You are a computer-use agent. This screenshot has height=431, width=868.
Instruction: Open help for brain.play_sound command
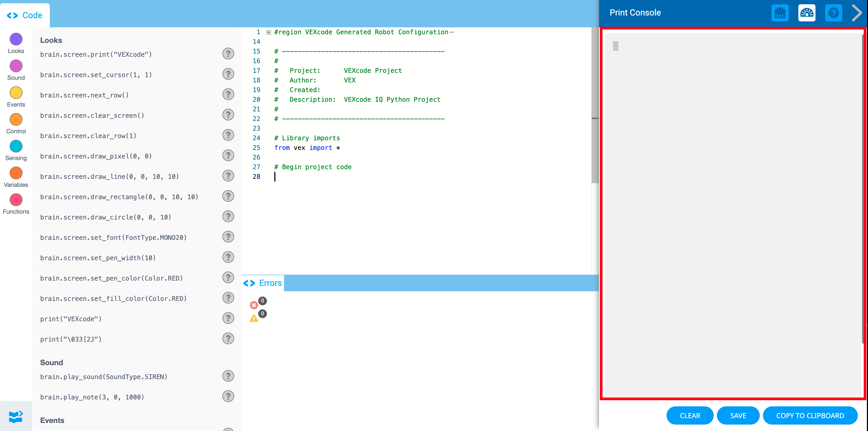click(x=228, y=376)
